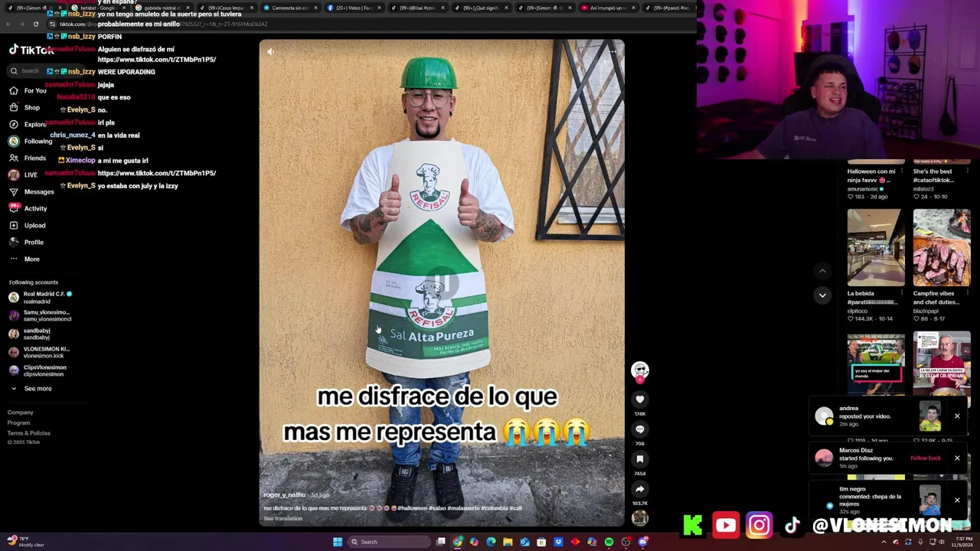Go to the next video with down arrow
The width and height of the screenshot is (980, 551).
coord(822,295)
